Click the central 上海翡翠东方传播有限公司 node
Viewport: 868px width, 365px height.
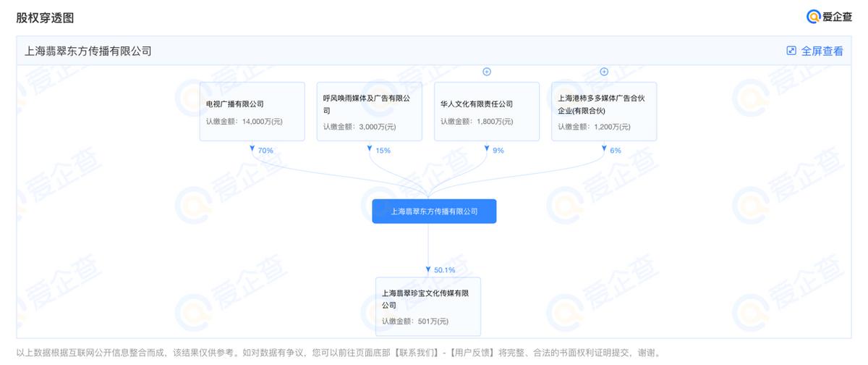(434, 211)
